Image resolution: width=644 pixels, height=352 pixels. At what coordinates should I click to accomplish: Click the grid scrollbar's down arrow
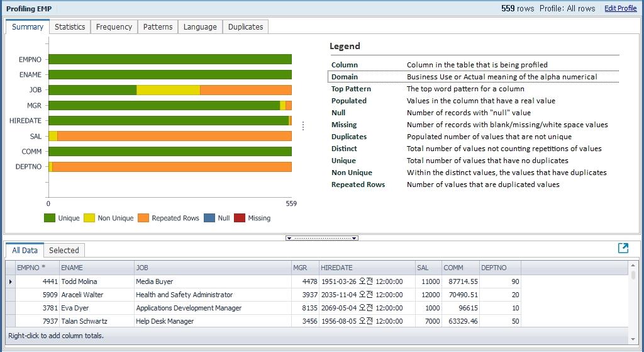click(x=633, y=339)
